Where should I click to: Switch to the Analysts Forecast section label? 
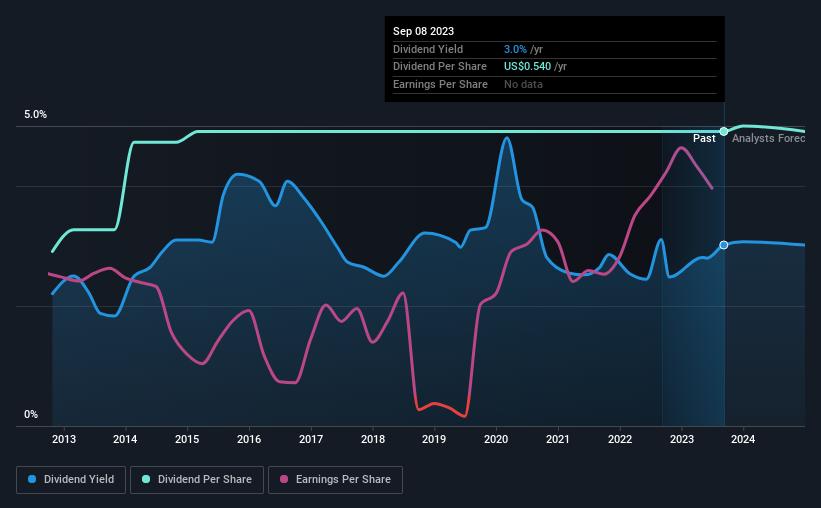click(x=768, y=138)
